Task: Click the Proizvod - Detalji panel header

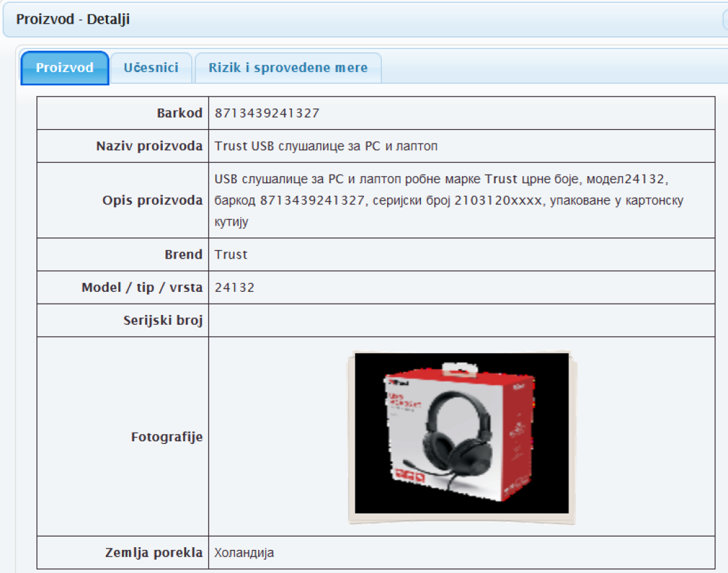Action: coord(73,19)
